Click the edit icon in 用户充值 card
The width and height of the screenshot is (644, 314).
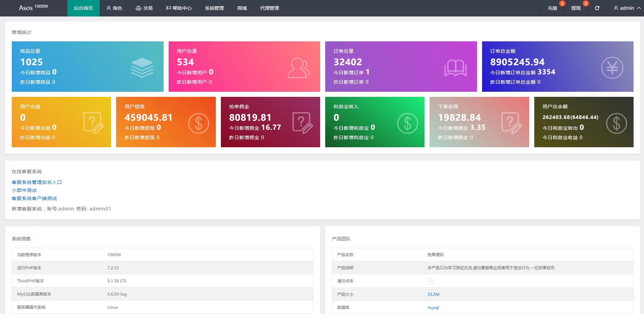[93, 123]
